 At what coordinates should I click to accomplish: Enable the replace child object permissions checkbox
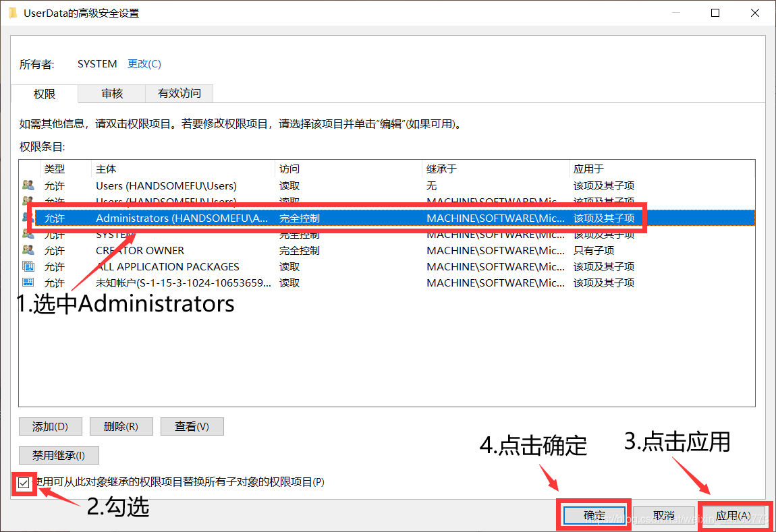click(23, 482)
